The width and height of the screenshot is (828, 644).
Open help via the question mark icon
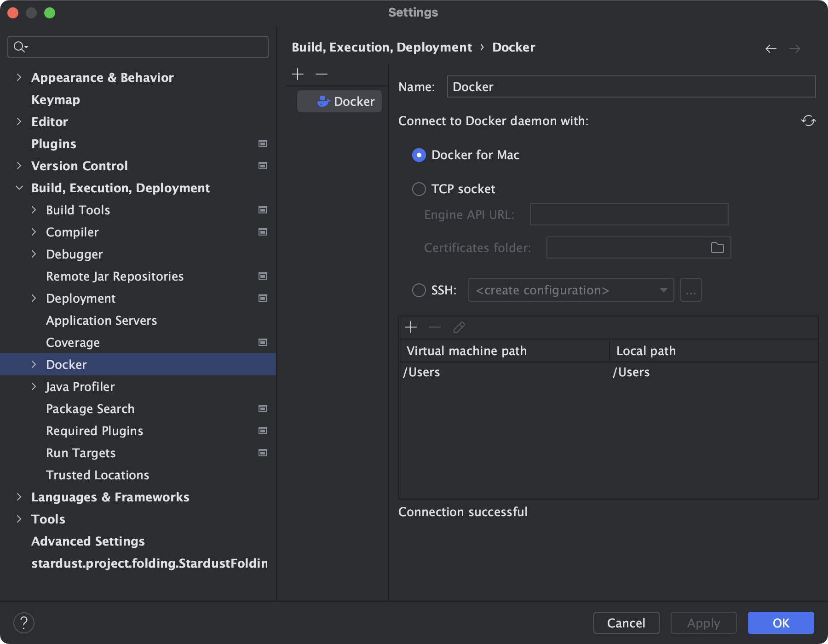point(24,623)
